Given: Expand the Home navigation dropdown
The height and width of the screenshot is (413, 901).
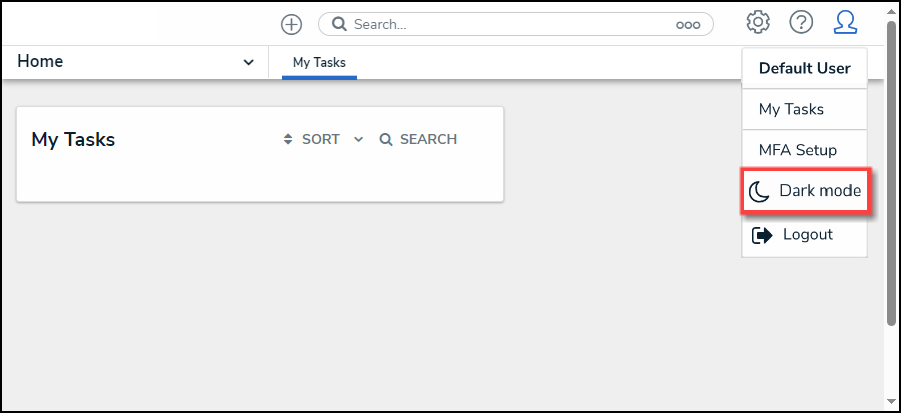Looking at the screenshot, I should [x=248, y=62].
